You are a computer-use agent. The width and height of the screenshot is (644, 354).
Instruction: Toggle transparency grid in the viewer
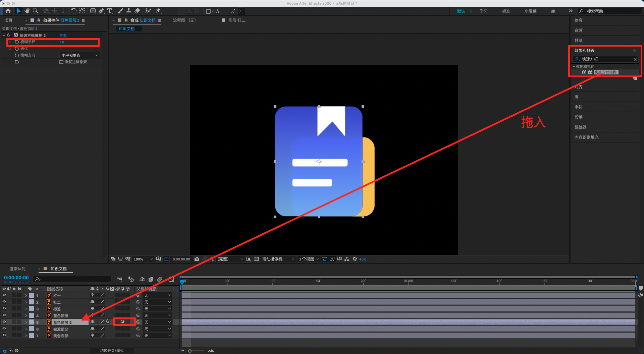[x=256, y=259]
